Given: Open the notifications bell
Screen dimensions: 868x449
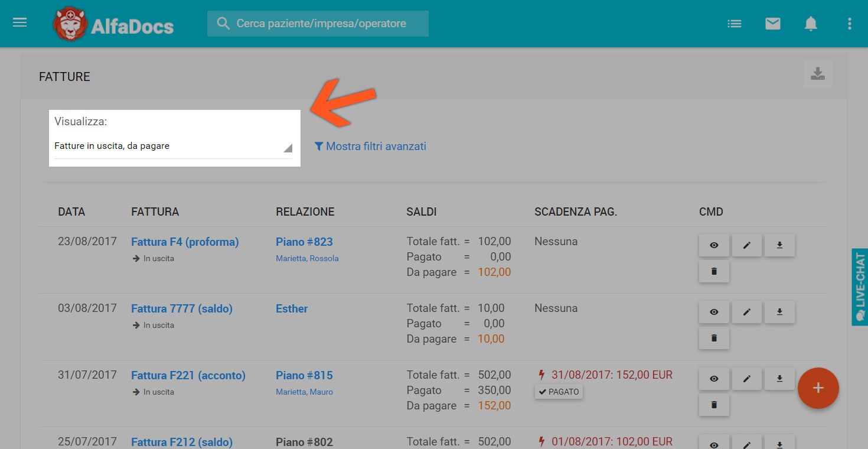Looking at the screenshot, I should point(811,24).
